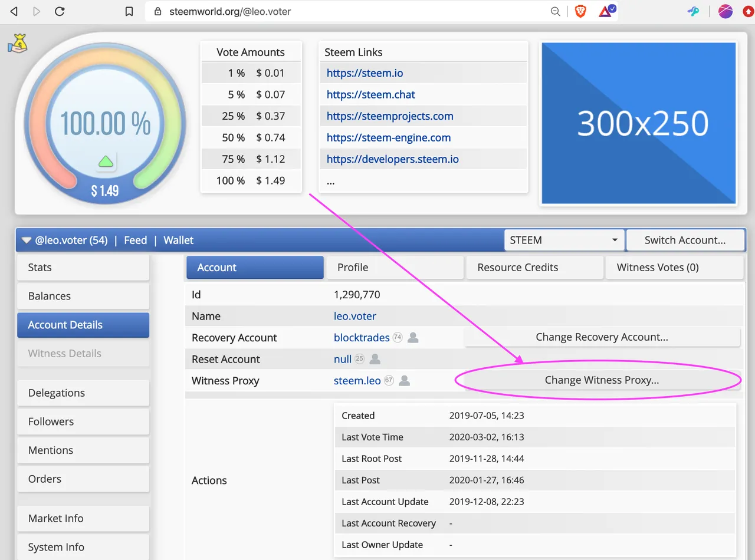This screenshot has width=755, height=560.
Task: Click the voting power gauge at 100.00 %
Action: pos(105,123)
